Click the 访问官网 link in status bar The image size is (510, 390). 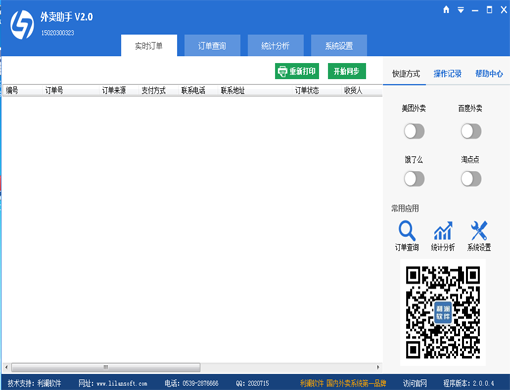415,383
